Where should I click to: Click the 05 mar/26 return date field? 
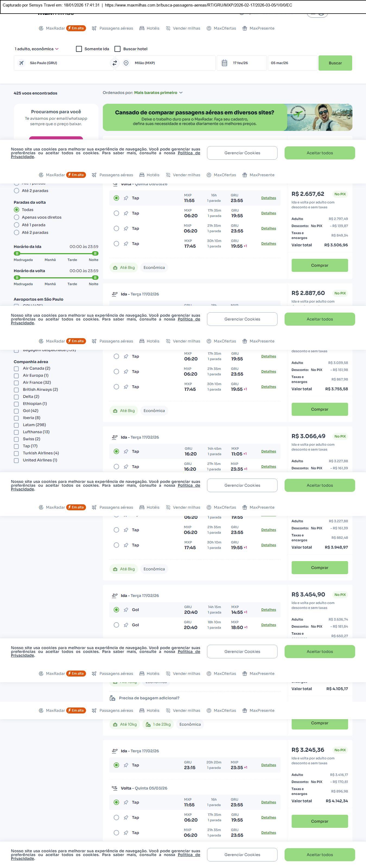[x=292, y=63]
